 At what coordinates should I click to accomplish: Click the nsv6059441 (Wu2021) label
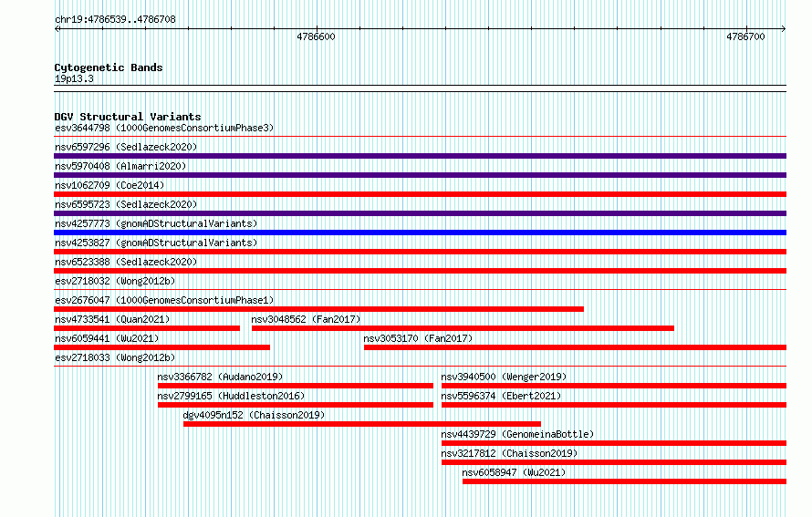click(x=107, y=338)
